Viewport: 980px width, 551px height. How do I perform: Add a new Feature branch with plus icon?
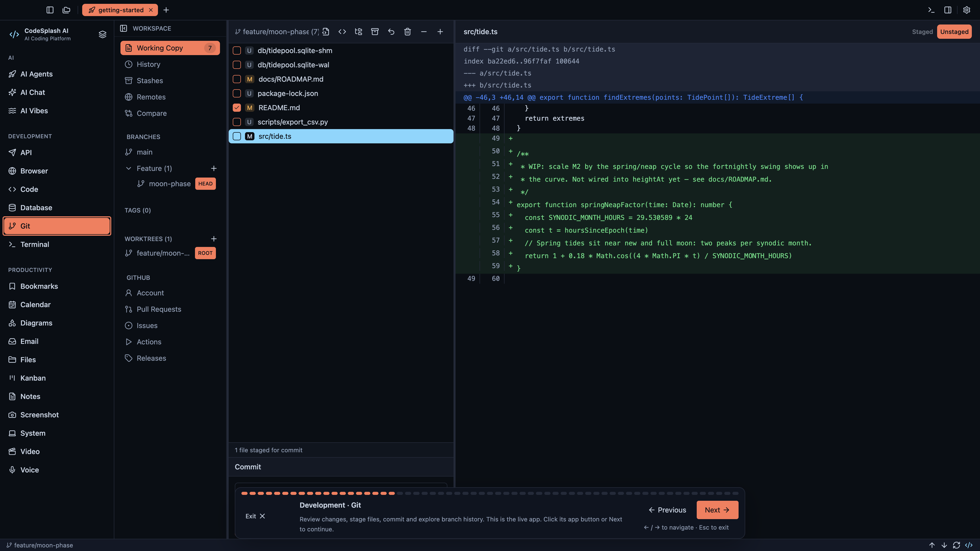214,168
